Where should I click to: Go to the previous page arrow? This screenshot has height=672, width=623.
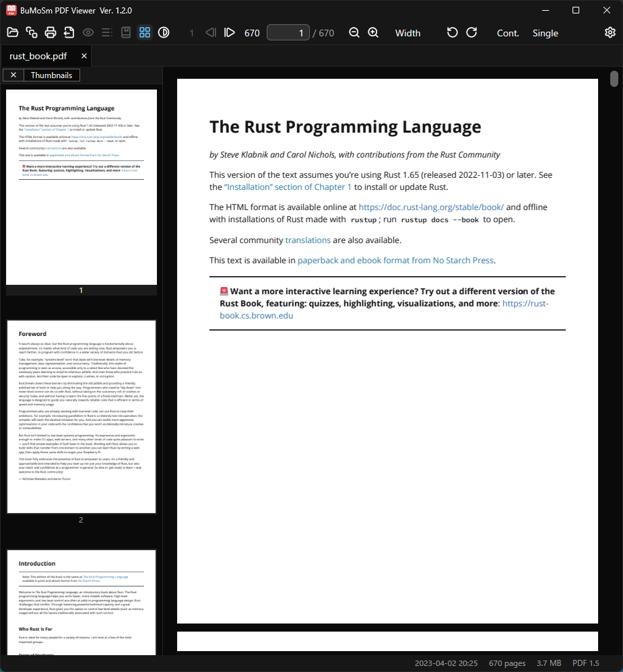pyautogui.click(x=211, y=32)
